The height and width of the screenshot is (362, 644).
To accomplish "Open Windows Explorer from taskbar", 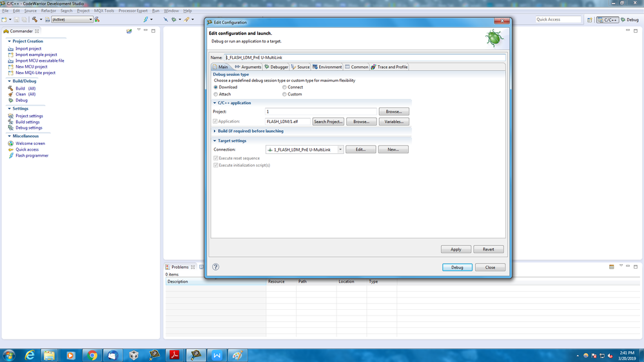I will coord(49,356).
